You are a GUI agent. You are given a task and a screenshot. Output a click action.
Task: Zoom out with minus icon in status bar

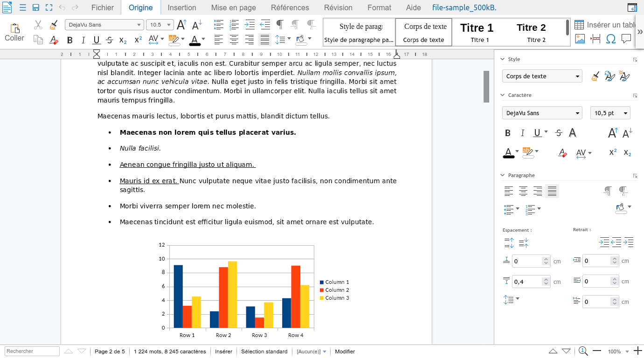coord(597,351)
